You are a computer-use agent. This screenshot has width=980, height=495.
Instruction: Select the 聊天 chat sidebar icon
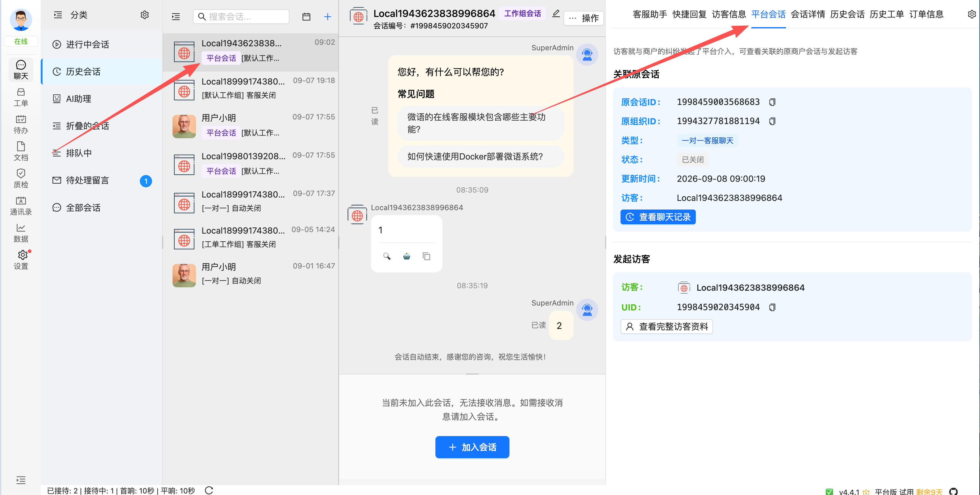coord(21,70)
